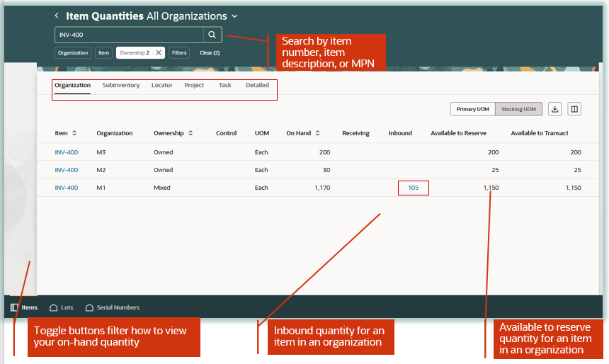Click the Available to Reserve header
Viewport: 609px width, 364px height.
point(458,133)
